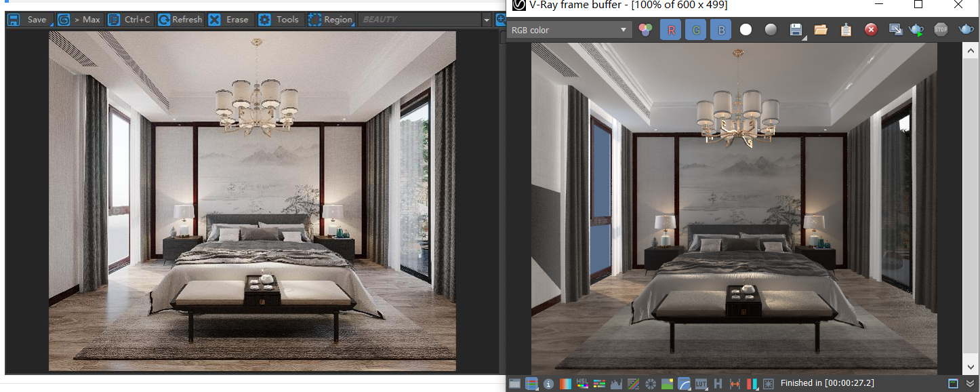Toggle the red channel R button

[671, 30]
